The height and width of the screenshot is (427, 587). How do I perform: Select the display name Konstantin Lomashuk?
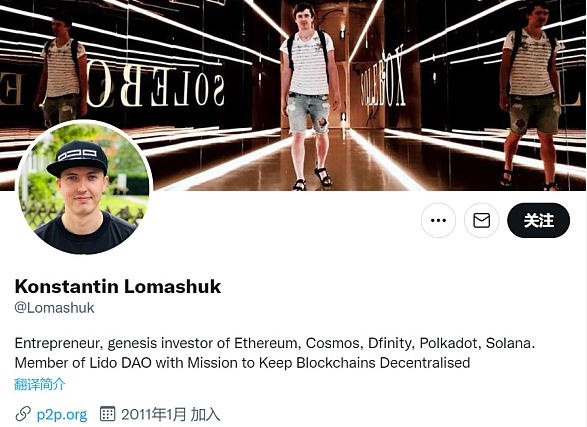(x=118, y=286)
